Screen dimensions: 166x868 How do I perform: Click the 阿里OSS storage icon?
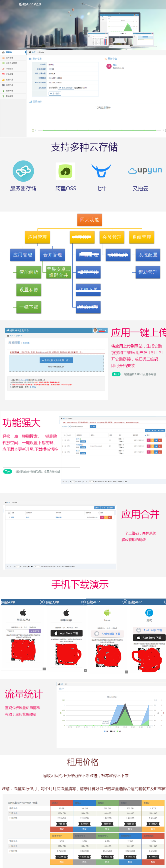point(65,171)
